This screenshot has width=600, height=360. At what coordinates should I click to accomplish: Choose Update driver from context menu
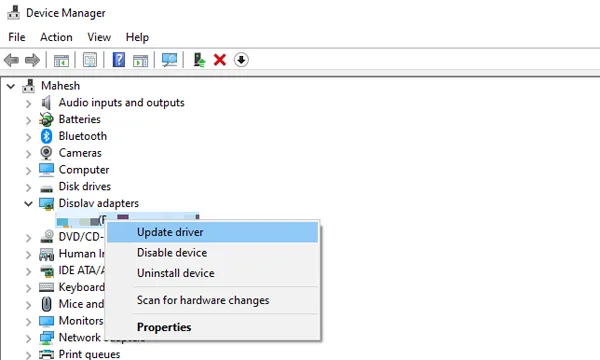click(212, 232)
